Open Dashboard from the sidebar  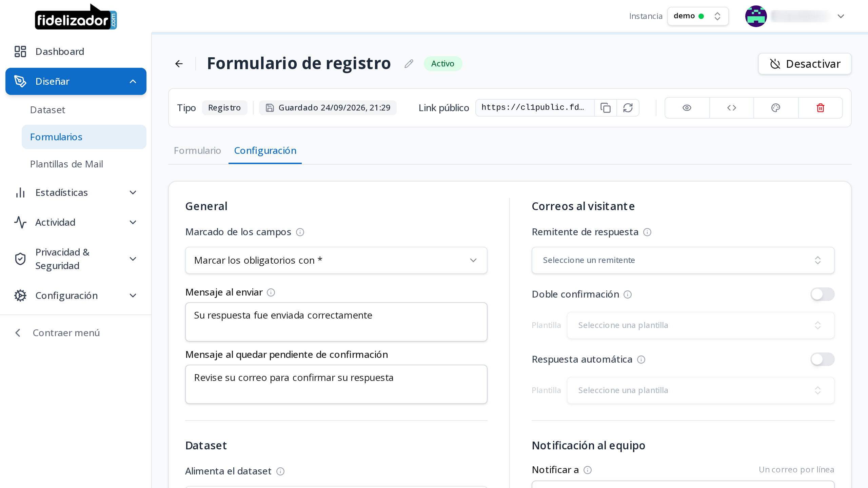pos(76,52)
